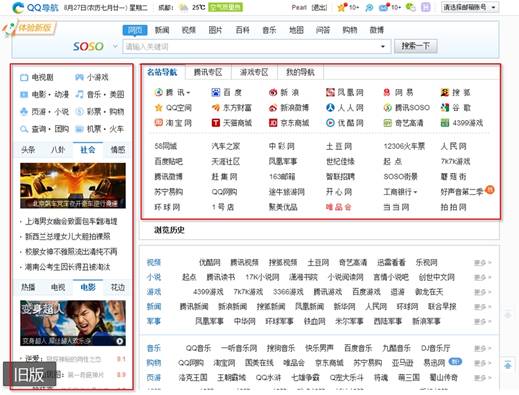Click the 天猫商城 red T icon
This screenshot has width=519, height=395.
tap(216, 123)
